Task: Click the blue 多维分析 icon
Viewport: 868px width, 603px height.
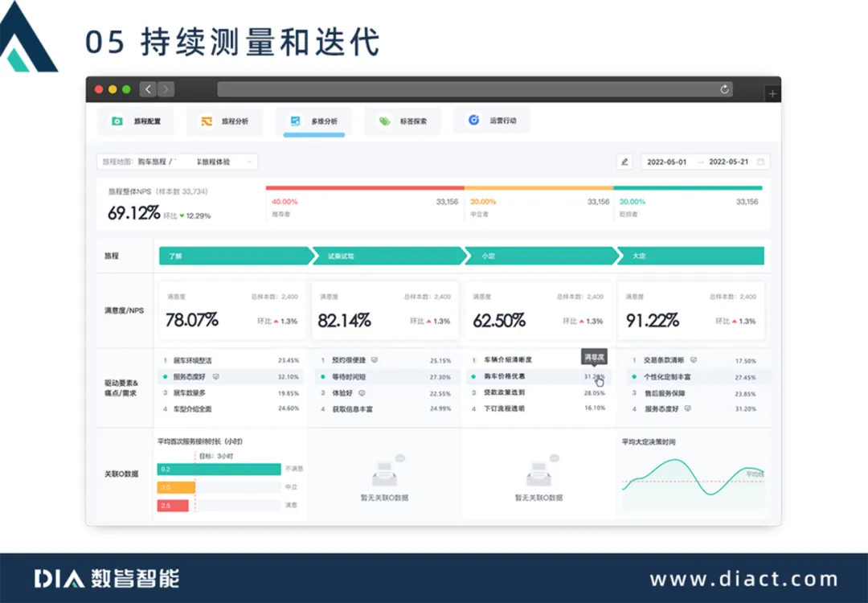Action: pyautogui.click(x=295, y=121)
